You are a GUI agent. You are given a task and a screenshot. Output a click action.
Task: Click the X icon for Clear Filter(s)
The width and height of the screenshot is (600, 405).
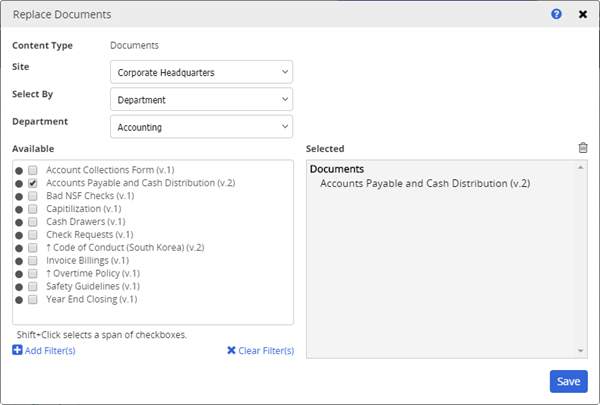click(x=232, y=350)
